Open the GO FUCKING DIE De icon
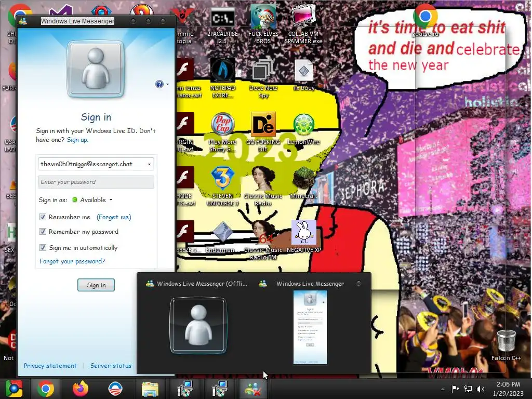The width and height of the screenshot is (532, 399). 263,132
